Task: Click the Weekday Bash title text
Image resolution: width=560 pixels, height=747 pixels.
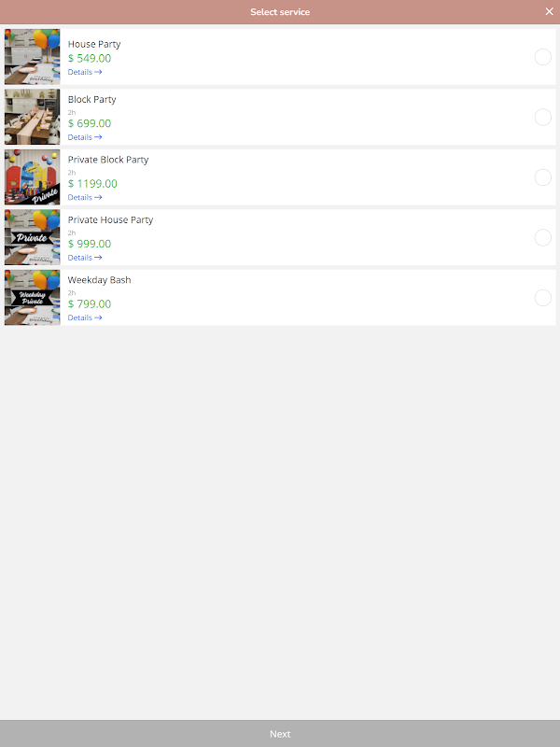Action: coord(99,279)
